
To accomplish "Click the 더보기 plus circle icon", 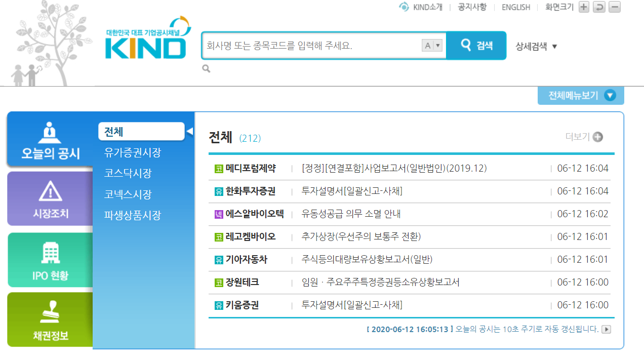I will click(x=598, y=137).
